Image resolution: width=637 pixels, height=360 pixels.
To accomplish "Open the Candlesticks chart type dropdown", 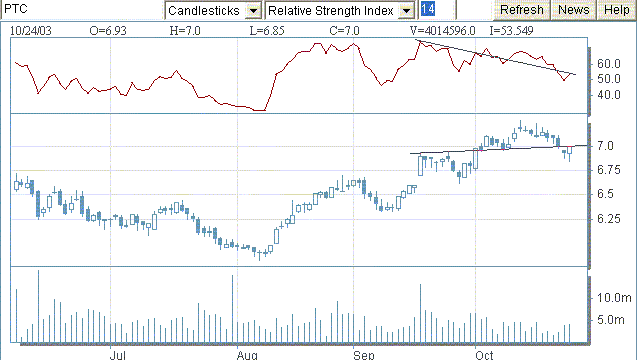I will click(253, 11).
